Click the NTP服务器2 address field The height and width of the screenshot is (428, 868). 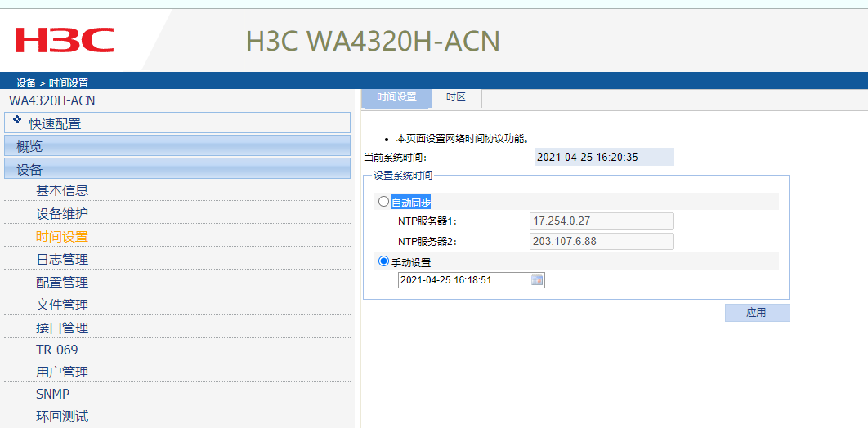click(602, 241)
